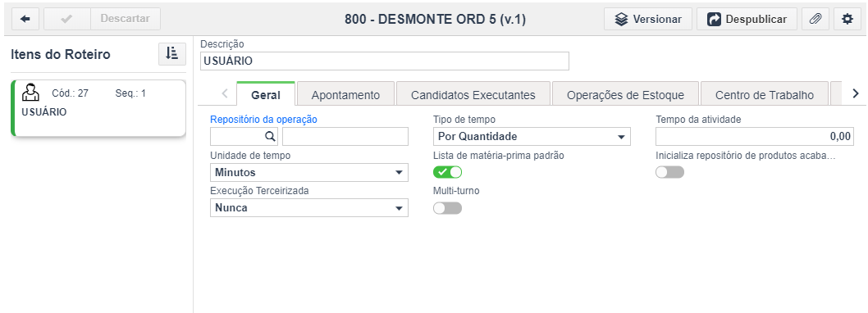Open the Tipo de tempo dropdown
This screenshot has width=868, height=313.
532,137
